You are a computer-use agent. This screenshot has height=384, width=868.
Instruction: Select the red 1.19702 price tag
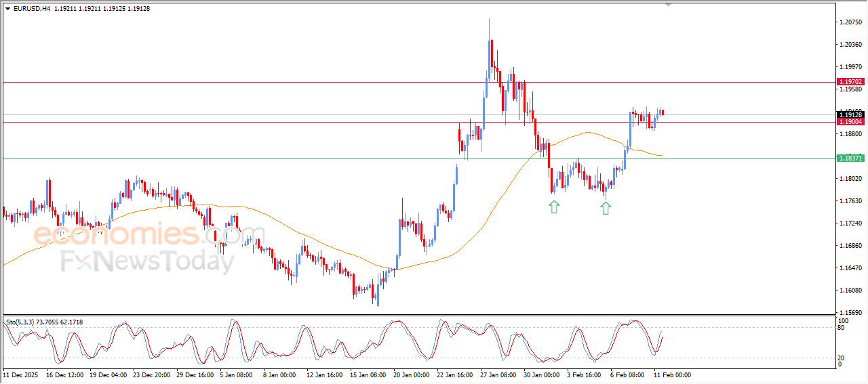point(850,82)
